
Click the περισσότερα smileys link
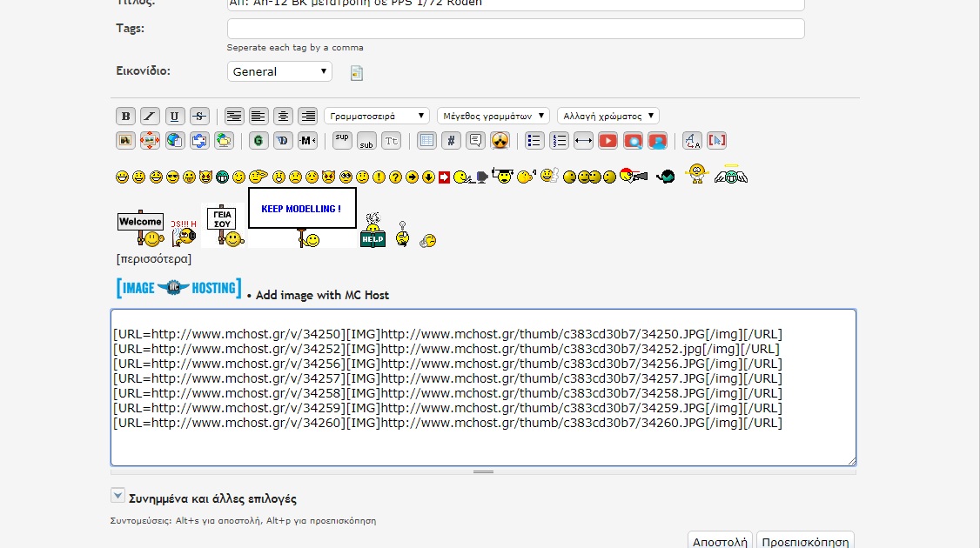[154, 258]
